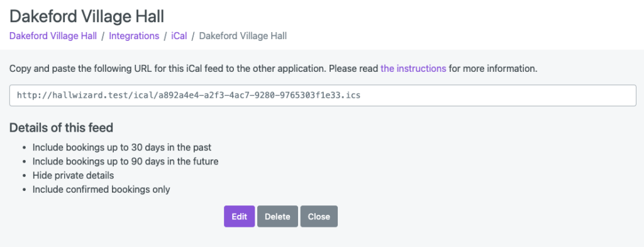Click the large Dakeford Village Hall page title
Viewport: 644px width, 247px height.
click(87, 16)
